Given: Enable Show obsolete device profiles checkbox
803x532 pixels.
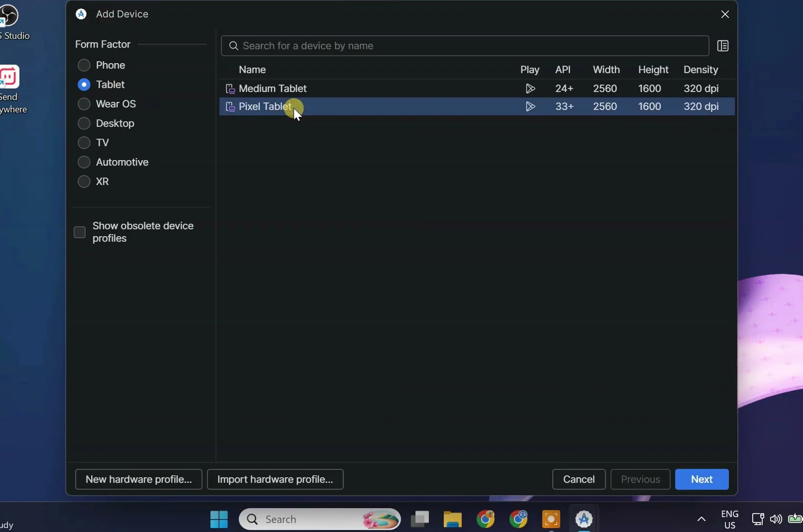Looking at the screenshot, I should [x=79, y=232].
